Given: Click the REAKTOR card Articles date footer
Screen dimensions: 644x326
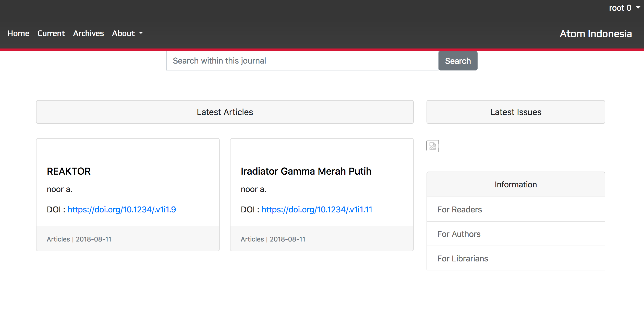Looking at the screenshot, I should coord(79,239).
